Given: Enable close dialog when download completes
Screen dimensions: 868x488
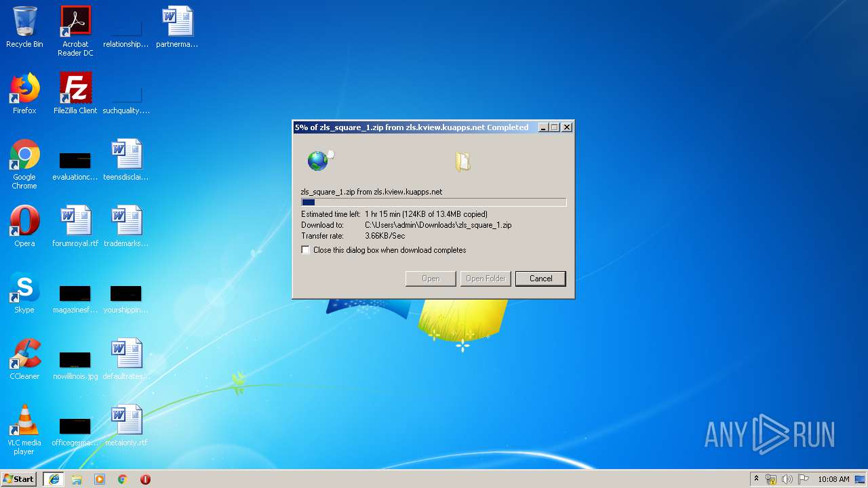Looking at the screenshot, I should tap(306, 250).
